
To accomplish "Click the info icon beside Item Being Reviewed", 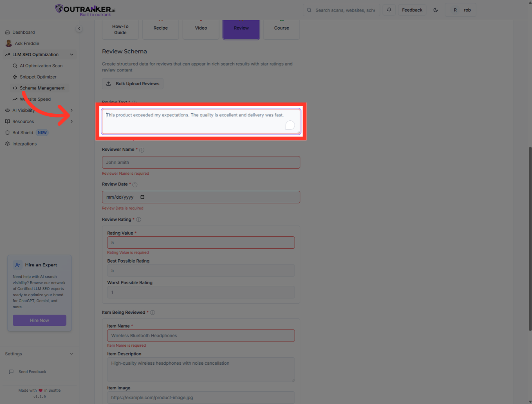I will 153,312.
